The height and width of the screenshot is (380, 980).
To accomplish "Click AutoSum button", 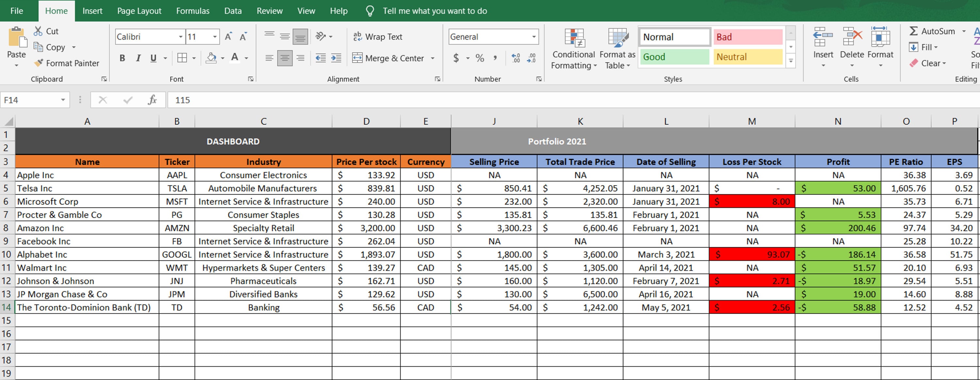I will pos(932,31).
